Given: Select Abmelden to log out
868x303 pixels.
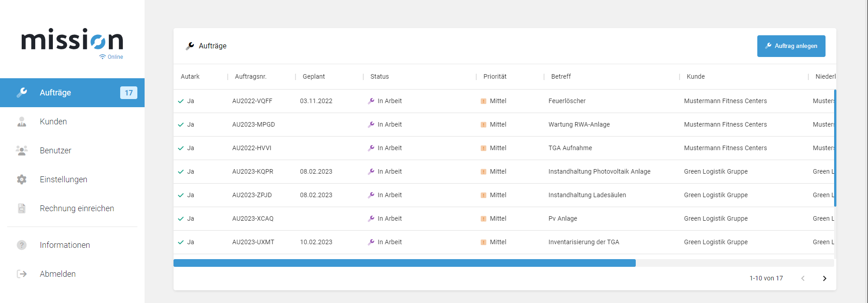Looking at the screenshot, I should tap(72, 274).
